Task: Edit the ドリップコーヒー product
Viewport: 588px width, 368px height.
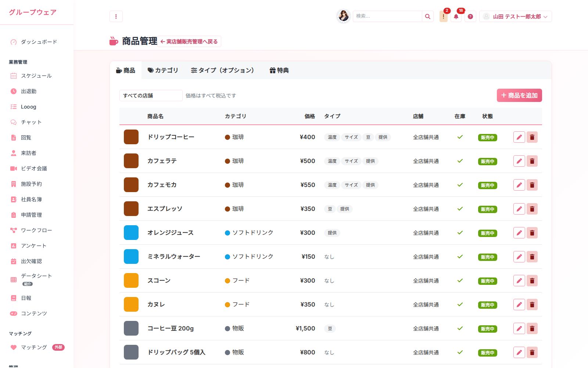Action: [x=519, y=137]
